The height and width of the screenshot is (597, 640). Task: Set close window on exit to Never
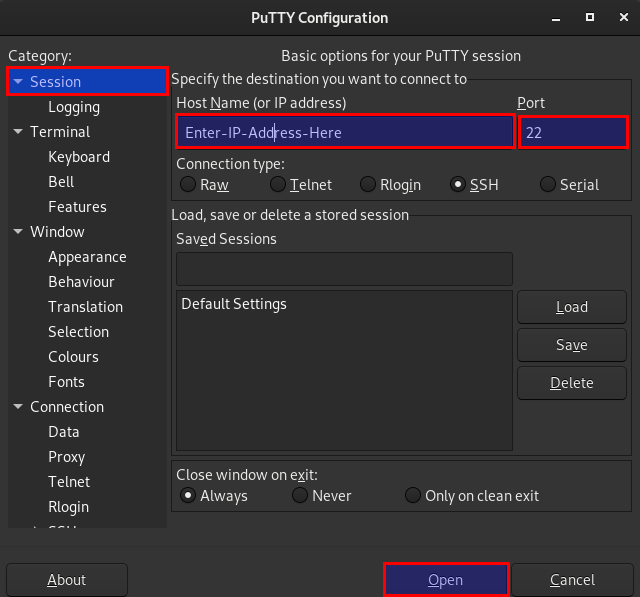click(299, 495)
